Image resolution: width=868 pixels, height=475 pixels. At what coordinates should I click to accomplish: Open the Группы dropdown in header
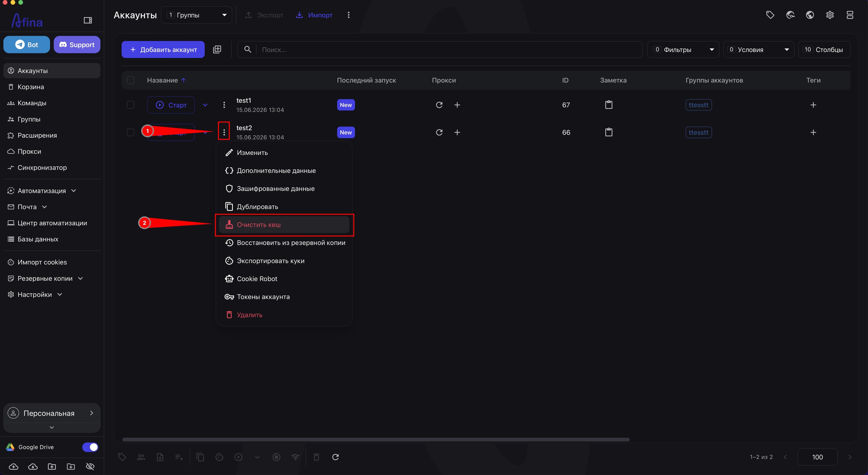pyautogui.click(x=196, y=15)
